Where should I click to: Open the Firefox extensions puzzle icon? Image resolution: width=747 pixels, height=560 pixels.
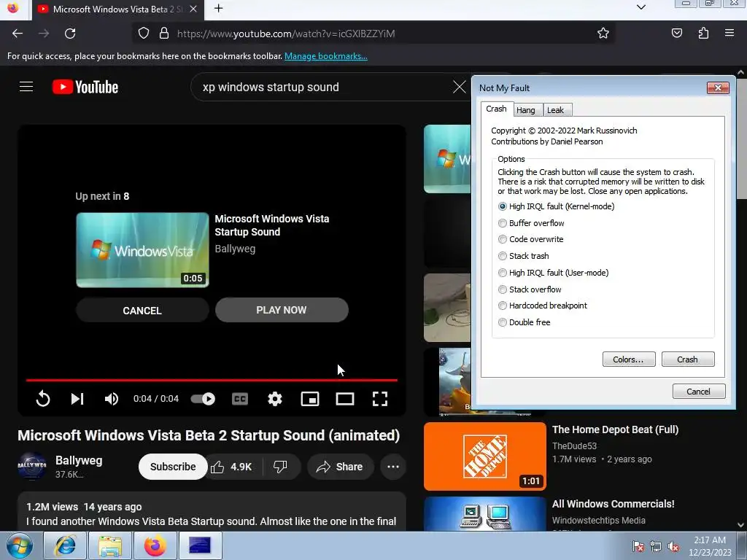[x=703, y=34]
